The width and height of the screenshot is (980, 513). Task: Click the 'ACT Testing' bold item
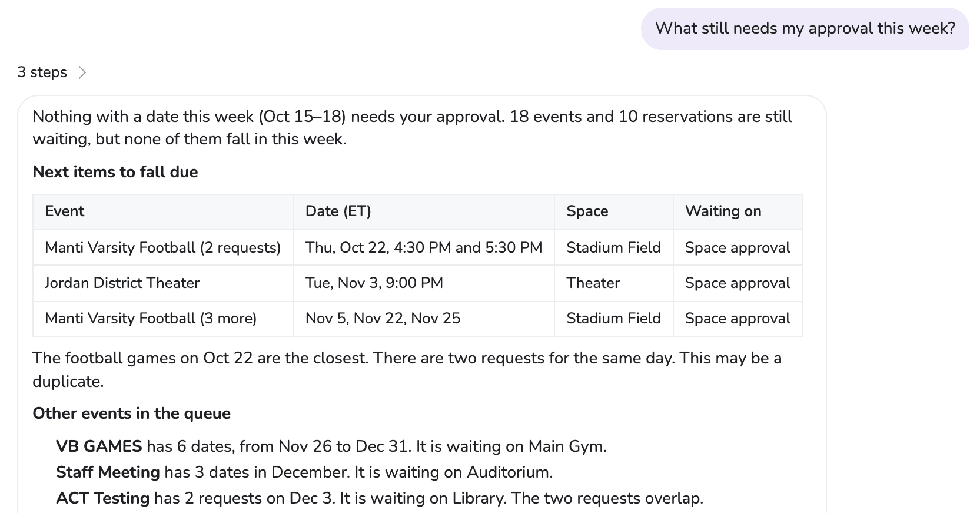click(x=102, y=498)
